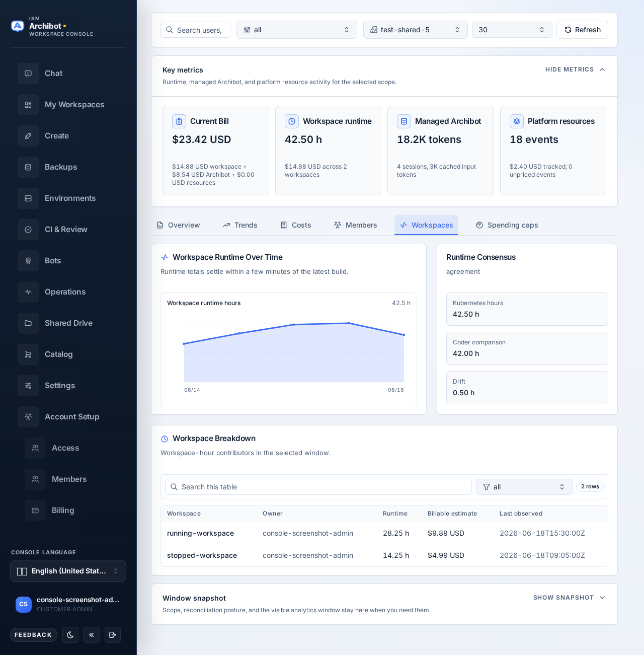This screenshot has height=655, width=644.
Task: Open the Settings sliders icon
Action: (x=28, y=386)
